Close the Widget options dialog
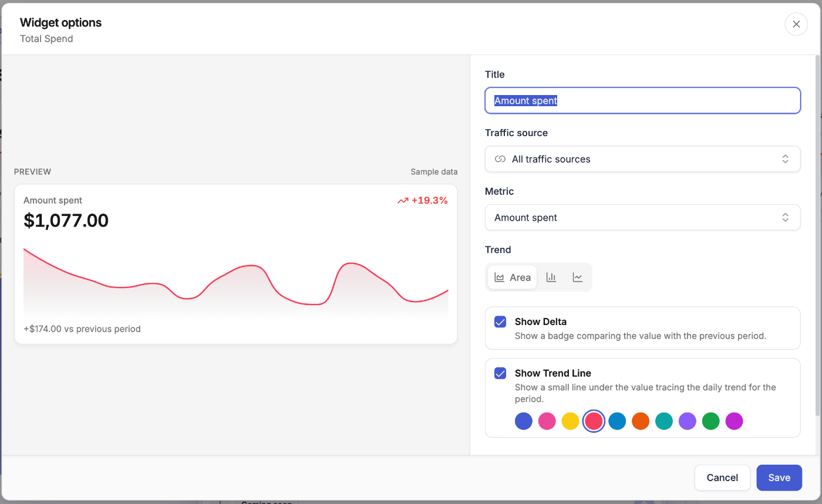 [796, 24]
